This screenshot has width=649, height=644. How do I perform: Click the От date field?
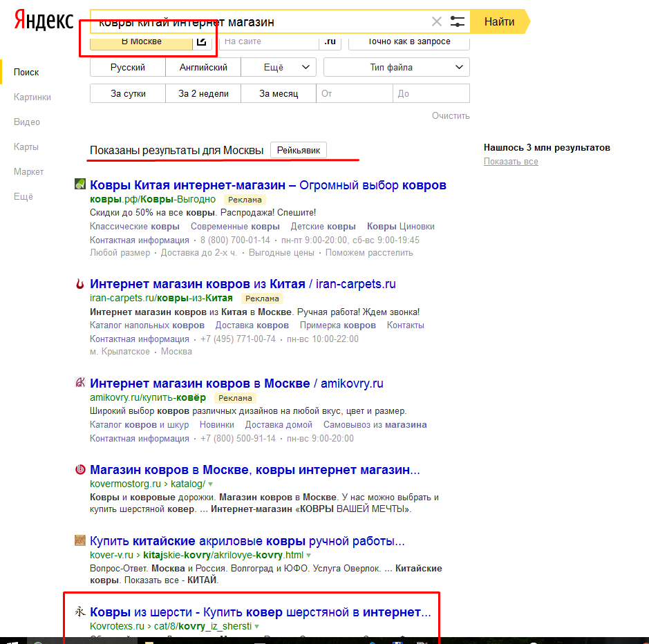point(355,93)
